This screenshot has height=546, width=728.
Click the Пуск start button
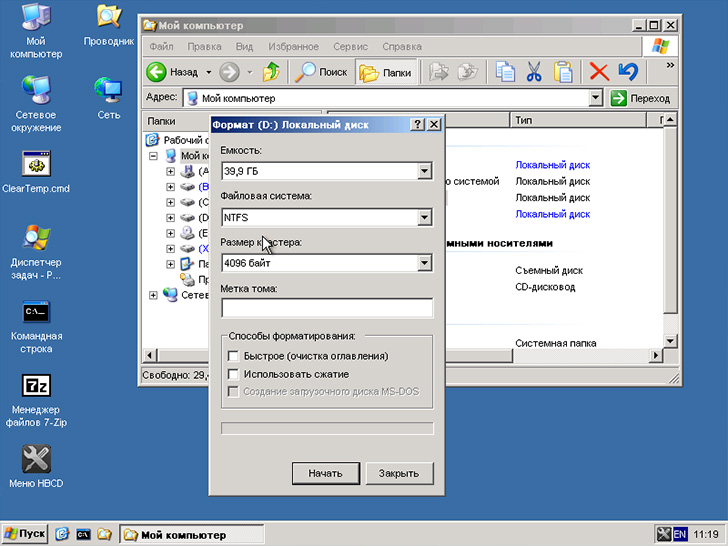coord(25,534)
